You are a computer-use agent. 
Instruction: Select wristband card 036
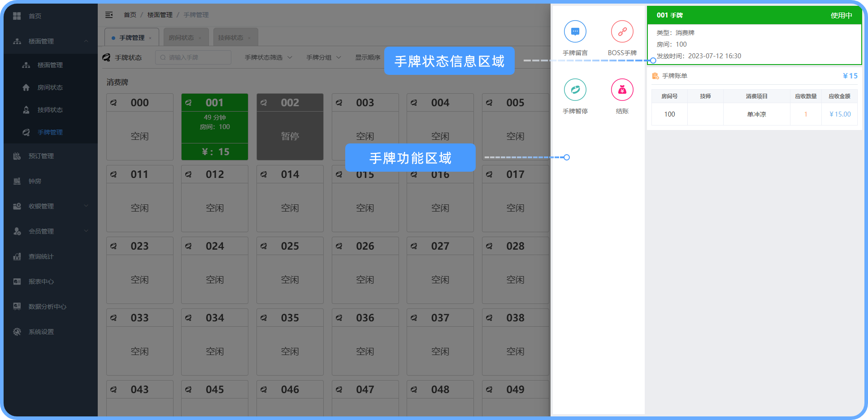[x=365, y=342]
